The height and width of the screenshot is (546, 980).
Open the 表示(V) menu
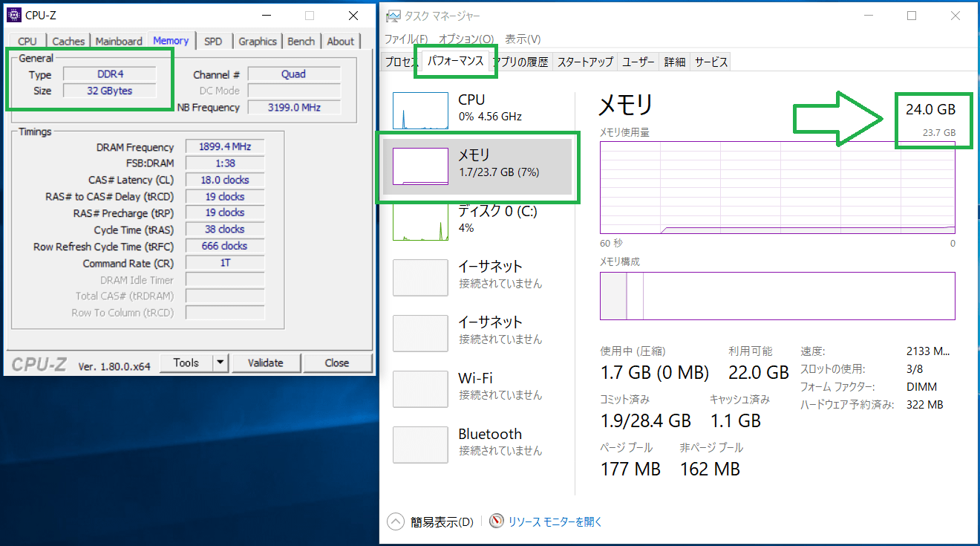[x=523, y=39]
